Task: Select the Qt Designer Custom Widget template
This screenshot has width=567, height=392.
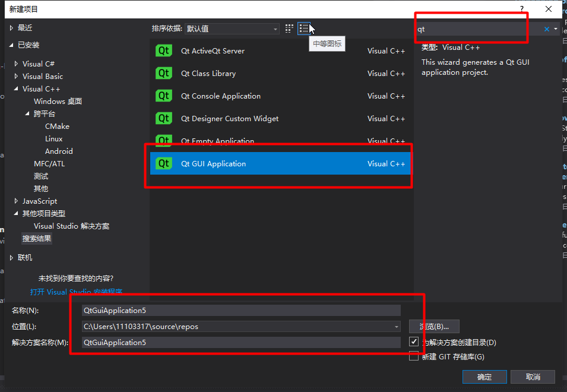Action: (x=230, y=118)
